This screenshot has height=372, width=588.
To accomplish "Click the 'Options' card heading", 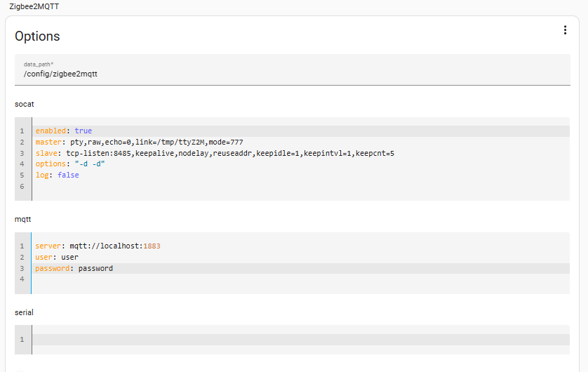I will coord(37,36).
